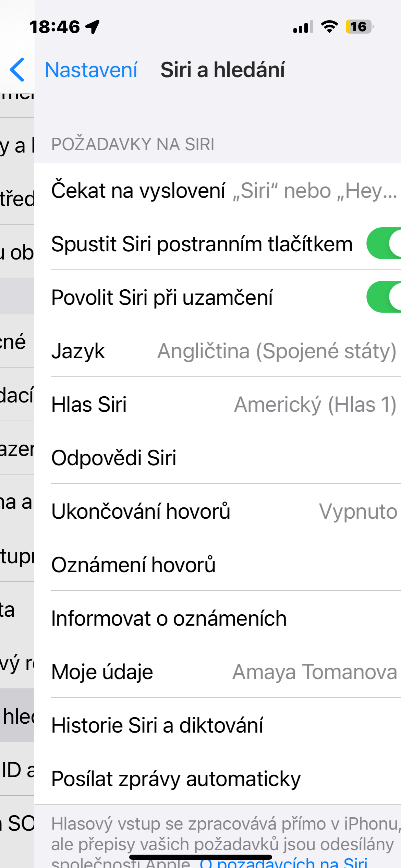Screen dimensions: 401x868
Task: Open Historie Siri a diktování
Action: point(224,725)
